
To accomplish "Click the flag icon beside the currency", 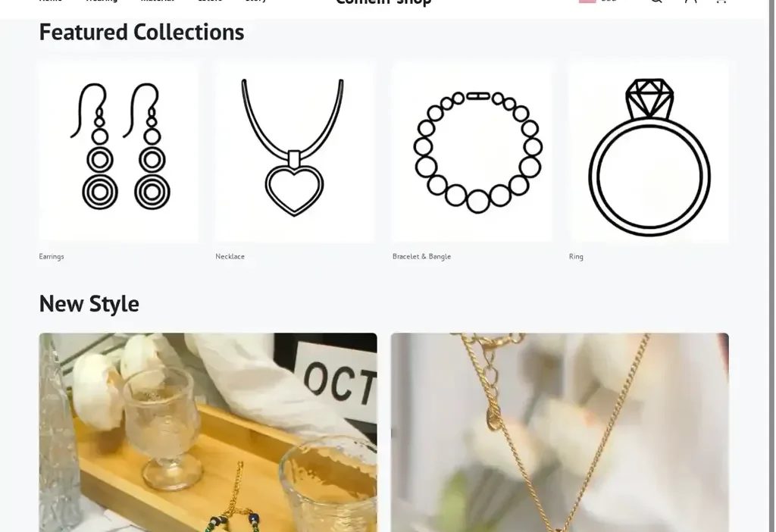I will pyautogui.click(x=587, y=1).
